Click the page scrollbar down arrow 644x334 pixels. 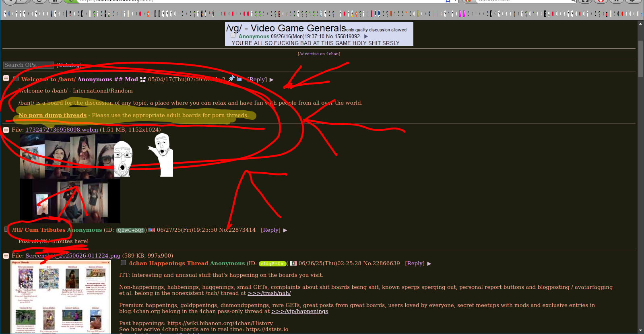(640, 330)
